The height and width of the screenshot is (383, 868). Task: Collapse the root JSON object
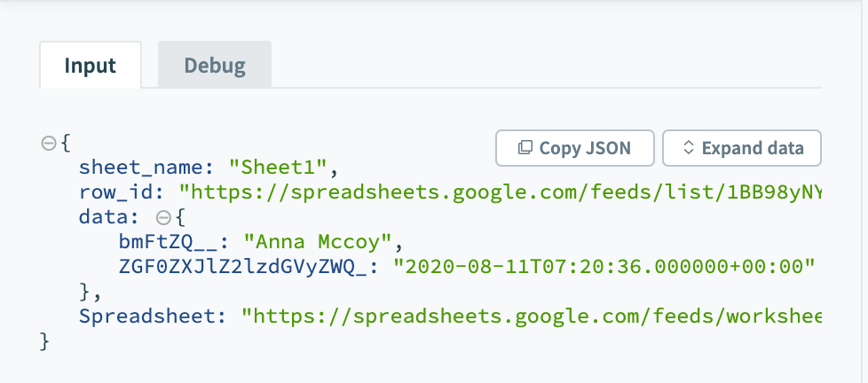tap(49, 142)
